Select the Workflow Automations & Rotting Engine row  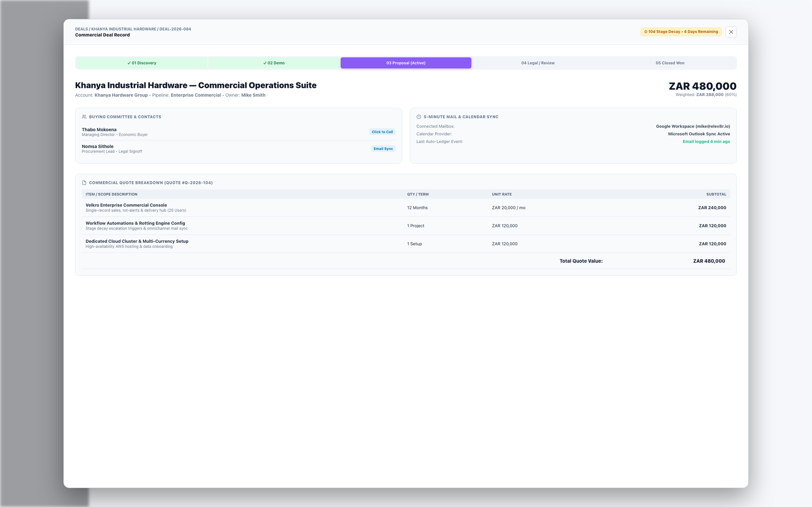(x=406, y=226)
